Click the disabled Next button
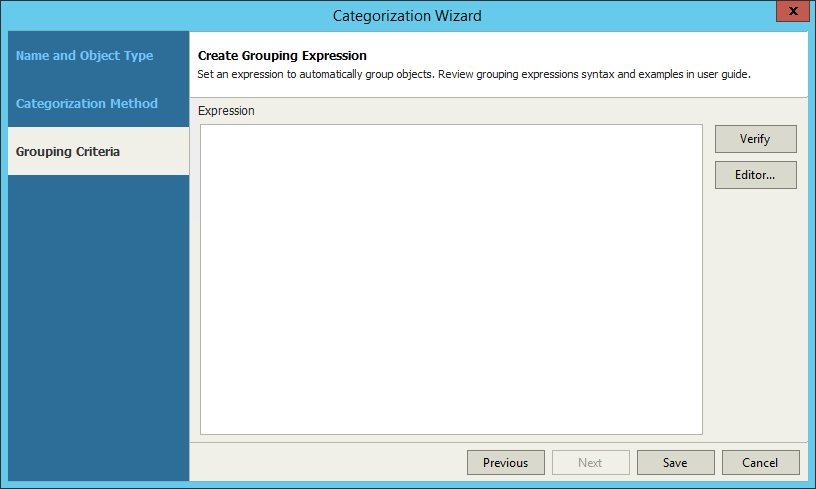 click(x=590, y=462)
